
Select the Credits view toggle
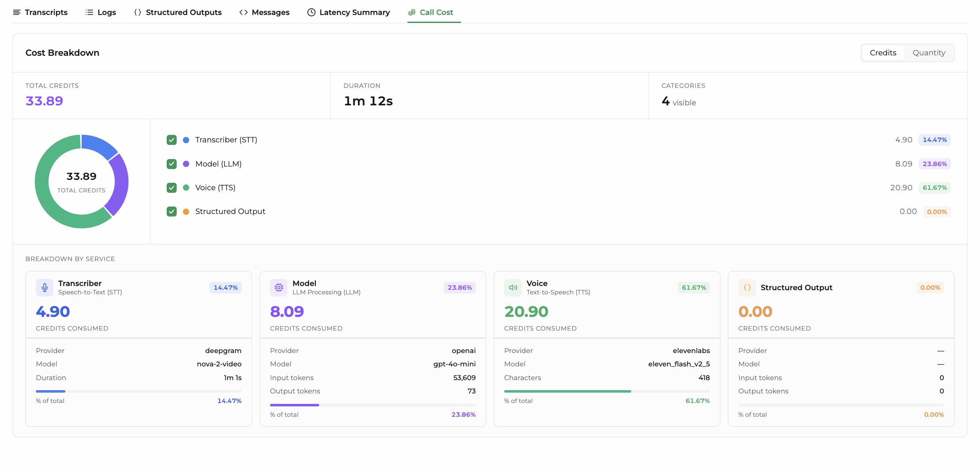[883, 53]
